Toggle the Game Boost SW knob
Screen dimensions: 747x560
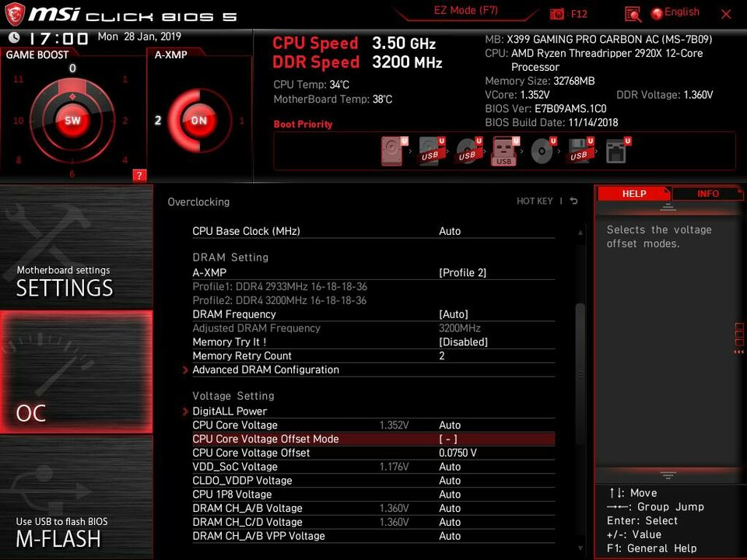pos(72,121)
